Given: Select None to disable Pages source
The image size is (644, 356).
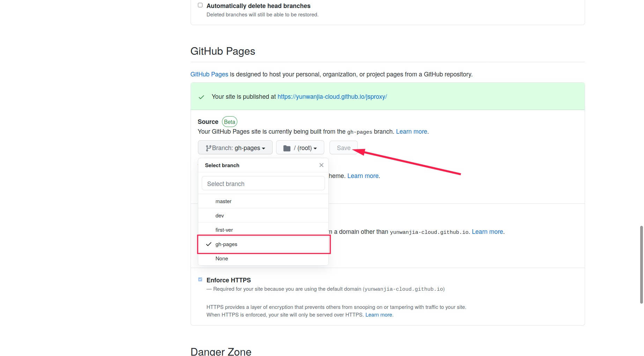Looking at the screenshot, I should click(222, 258).
